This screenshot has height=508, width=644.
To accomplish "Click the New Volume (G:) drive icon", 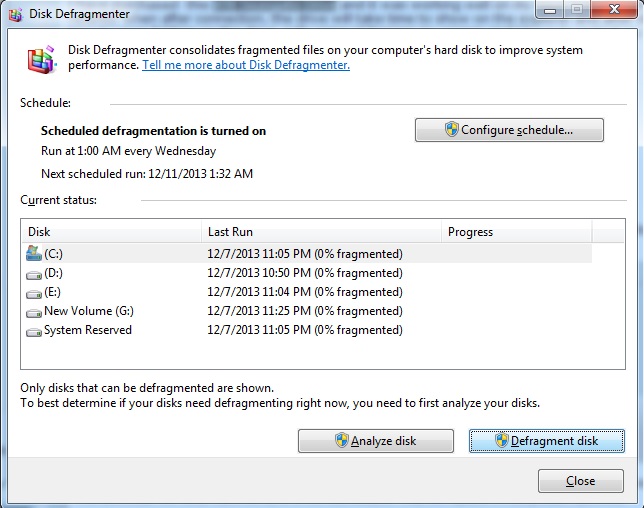I will tap(34, 311).
